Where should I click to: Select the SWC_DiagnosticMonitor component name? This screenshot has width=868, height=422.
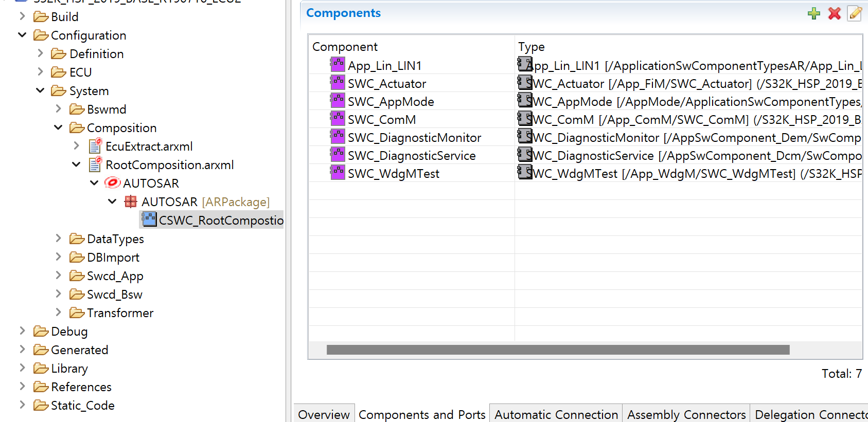tap(414, 138)
